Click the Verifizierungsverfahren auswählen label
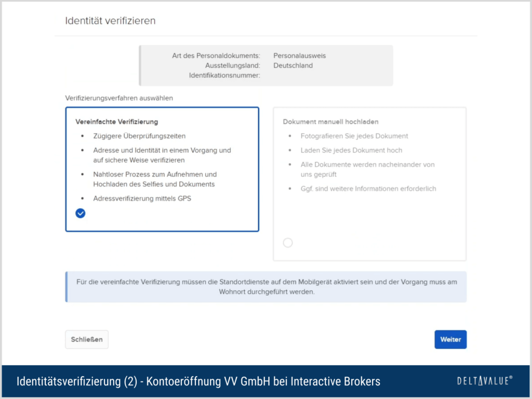 [119, 98]
